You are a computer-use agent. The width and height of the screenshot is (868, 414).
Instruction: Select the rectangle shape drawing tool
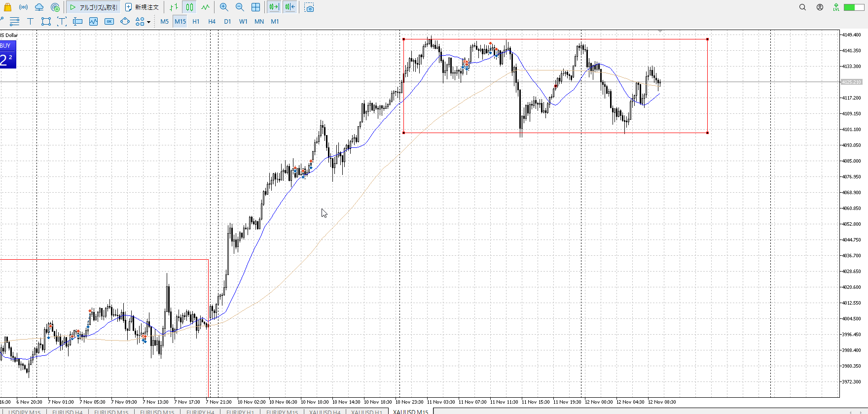click(46, 21)
